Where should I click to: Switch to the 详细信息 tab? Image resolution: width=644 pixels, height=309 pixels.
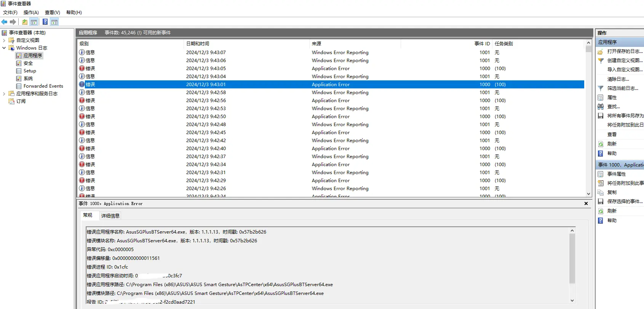point(110,216)
